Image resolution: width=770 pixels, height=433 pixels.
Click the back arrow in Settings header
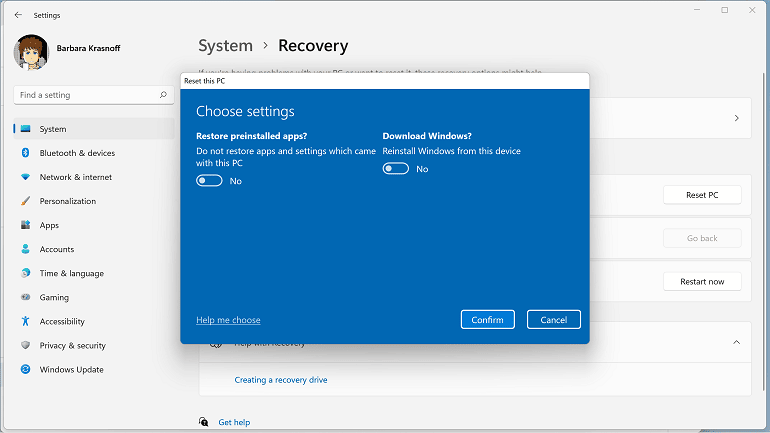coord(18,15)
